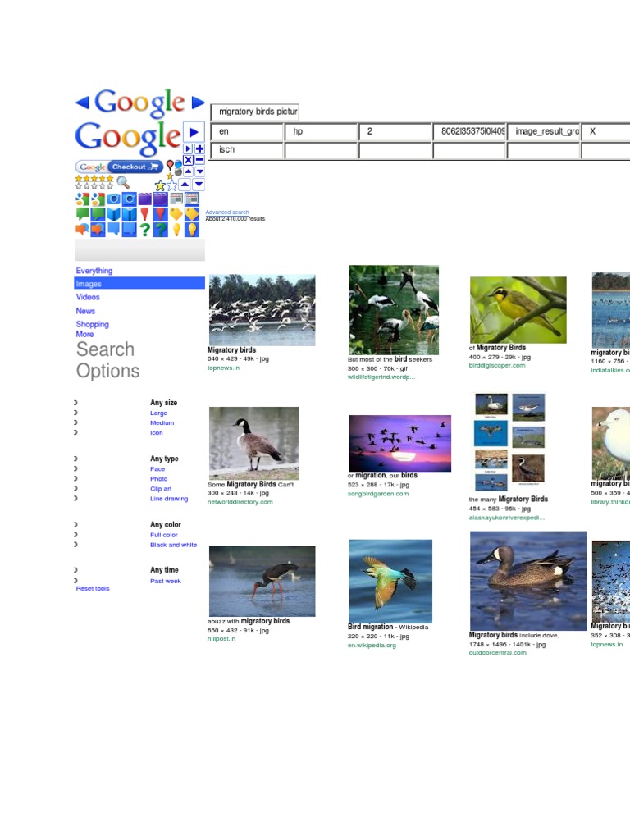630x840 pixels.
Task: Click the white outlined star icon
Action: click(171, 186)
